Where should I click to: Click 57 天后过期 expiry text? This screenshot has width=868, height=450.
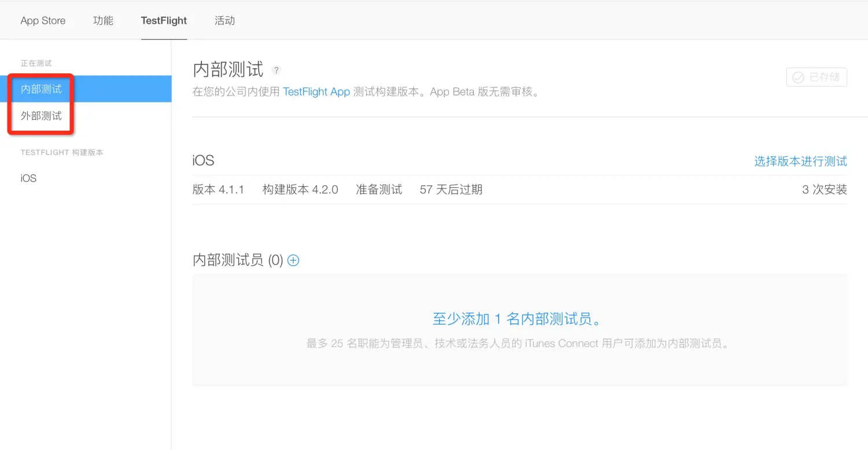451,190
